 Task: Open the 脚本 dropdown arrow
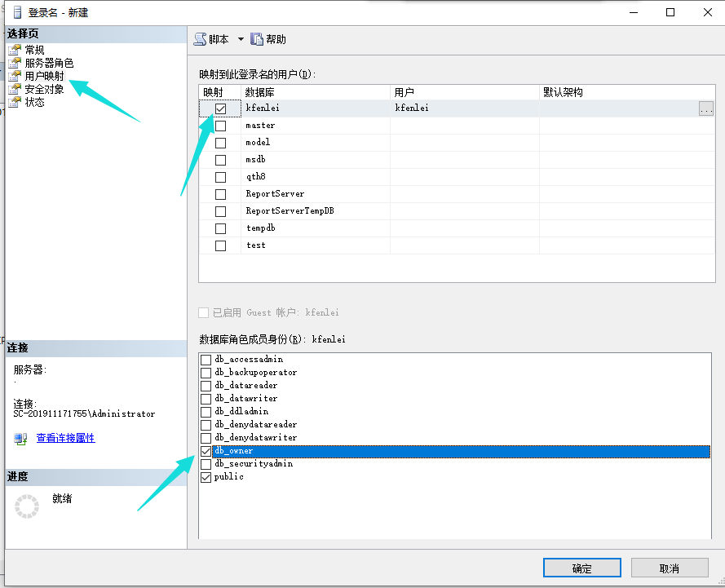point(241,39)
